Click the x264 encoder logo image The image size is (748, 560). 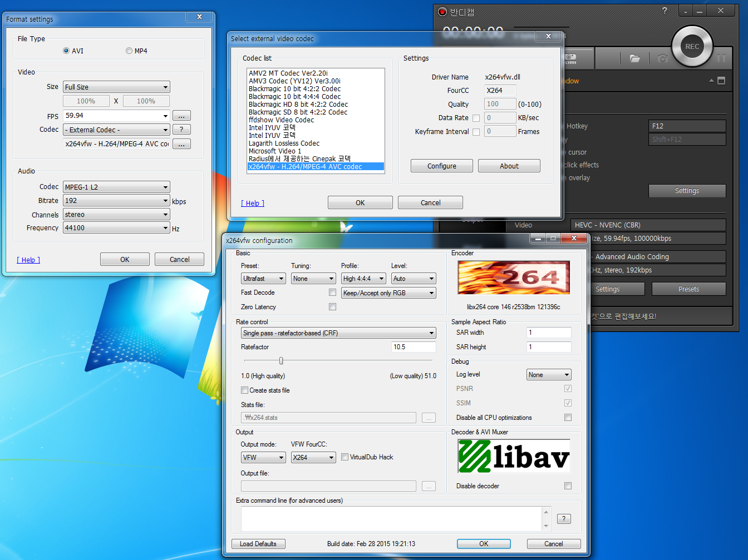point(514,277)
